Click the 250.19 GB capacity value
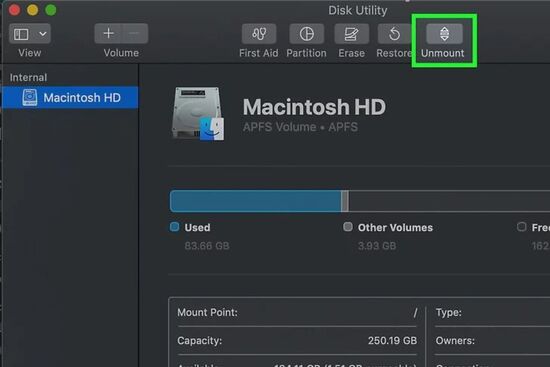550x367 pixels. click(392, 341)
